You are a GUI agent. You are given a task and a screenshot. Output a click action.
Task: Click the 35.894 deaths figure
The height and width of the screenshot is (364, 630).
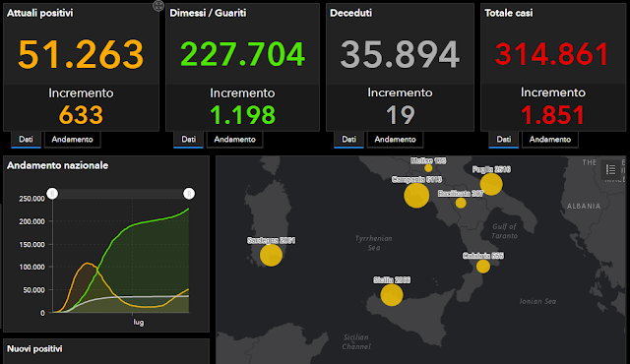[400, 54]
